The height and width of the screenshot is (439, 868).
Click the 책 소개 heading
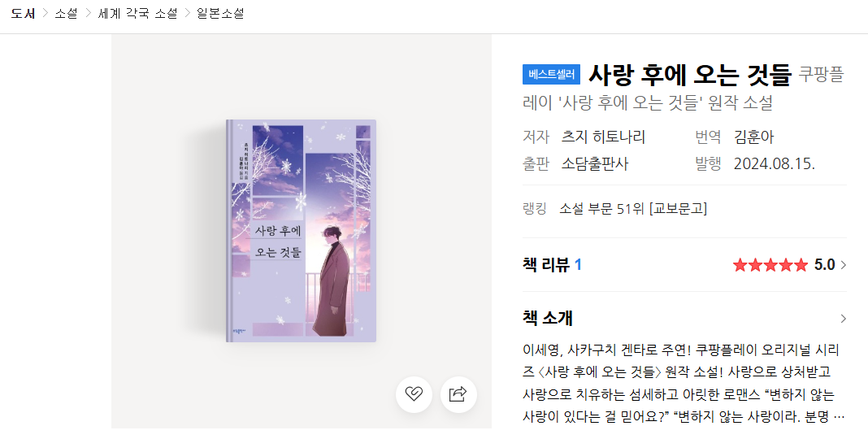[x=548, y=319]
